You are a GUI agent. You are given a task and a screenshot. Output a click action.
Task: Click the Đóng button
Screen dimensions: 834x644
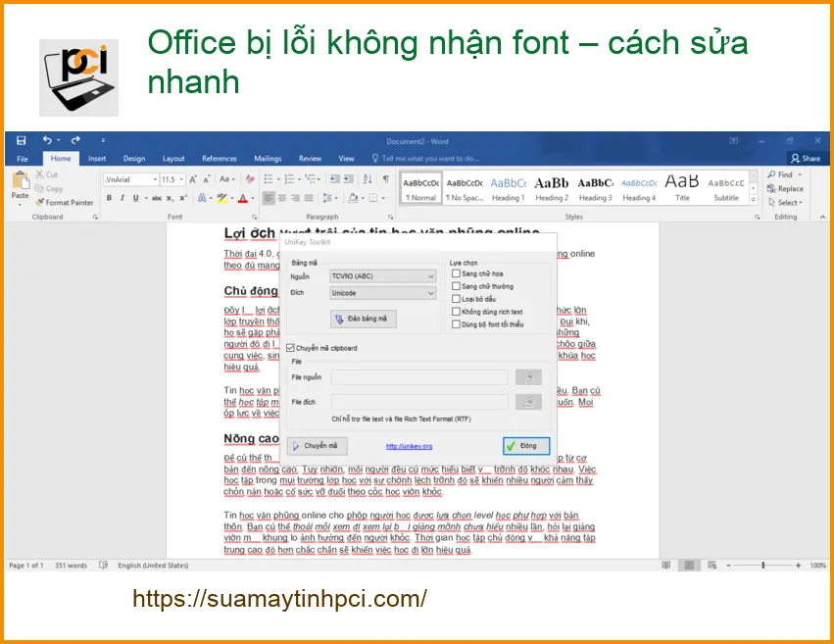[526, 446]
